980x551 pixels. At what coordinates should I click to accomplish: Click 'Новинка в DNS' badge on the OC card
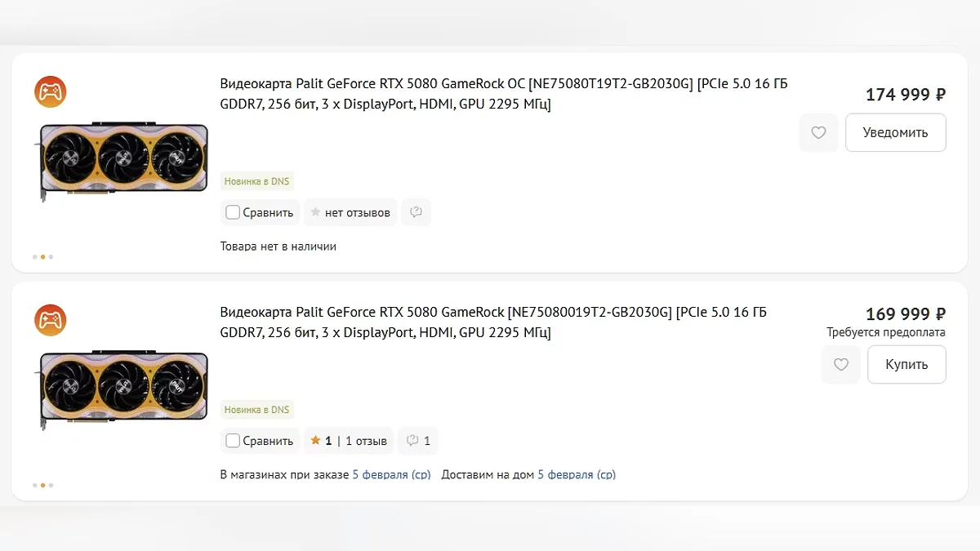(x=256, y=181)
